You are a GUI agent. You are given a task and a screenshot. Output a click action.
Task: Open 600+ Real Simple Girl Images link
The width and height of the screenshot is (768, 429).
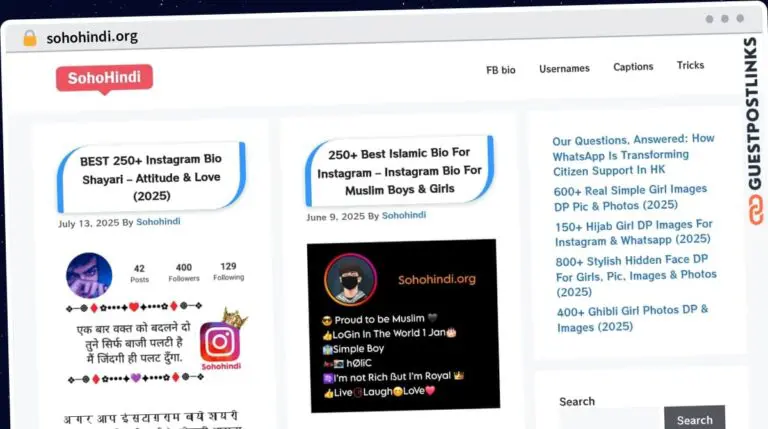click(630, 197)
